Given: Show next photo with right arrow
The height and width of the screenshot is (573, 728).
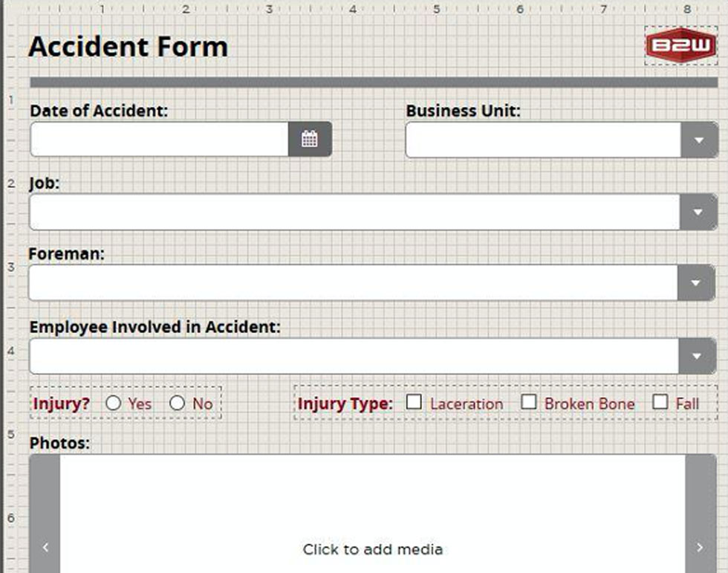Looking at the screenshot, I should coord(700,548).
